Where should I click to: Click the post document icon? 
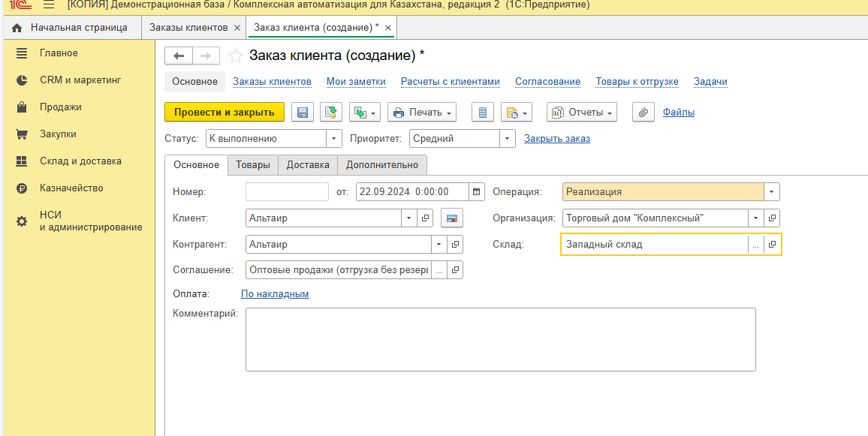click(330, 113)
